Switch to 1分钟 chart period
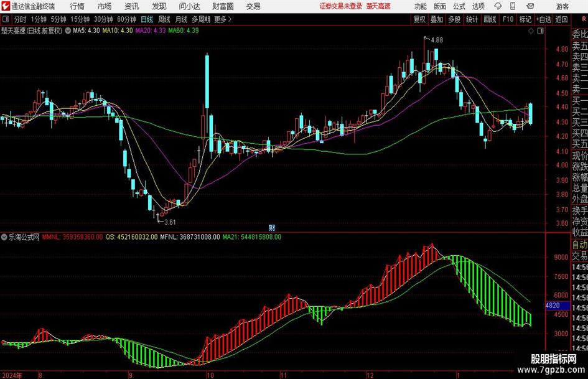The image size is (588, 379). pyautogui.click(x=39, y=19)
